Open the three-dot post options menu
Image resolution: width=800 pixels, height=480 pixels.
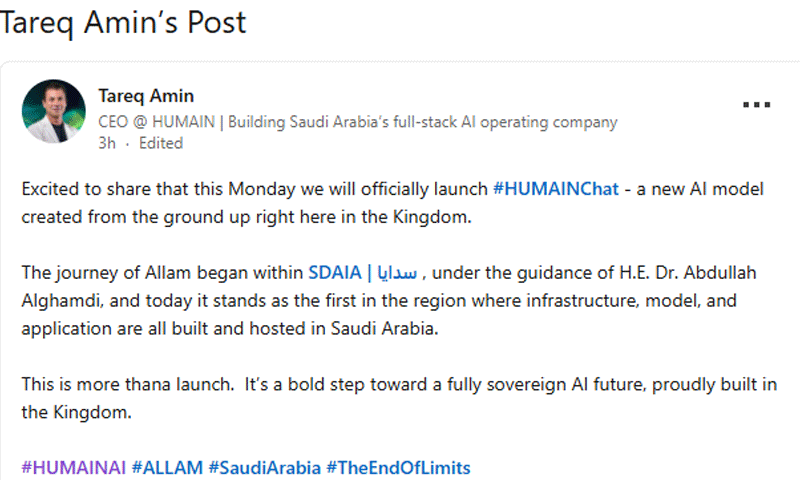(x=756, y=105)
